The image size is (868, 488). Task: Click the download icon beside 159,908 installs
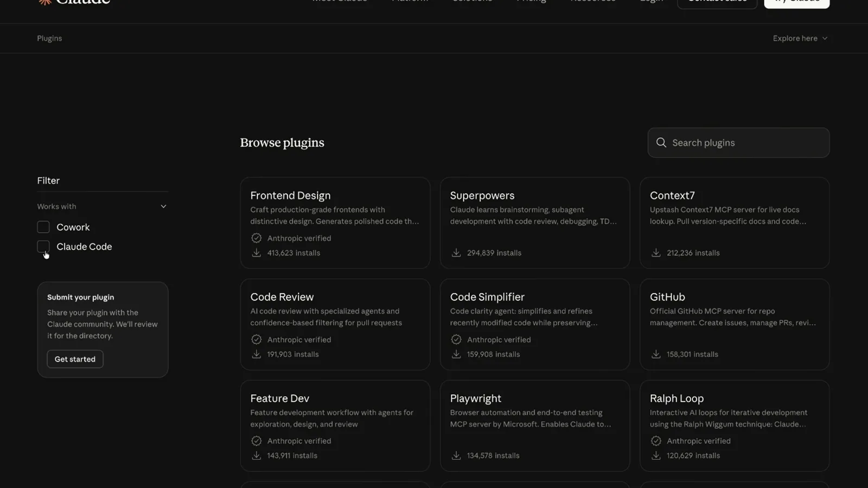456,354
